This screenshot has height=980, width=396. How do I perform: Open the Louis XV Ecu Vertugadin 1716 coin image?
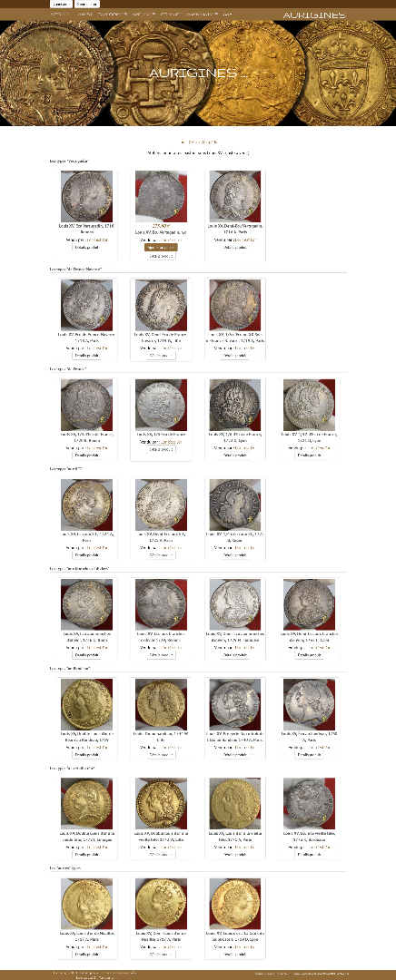click(87, 196)
